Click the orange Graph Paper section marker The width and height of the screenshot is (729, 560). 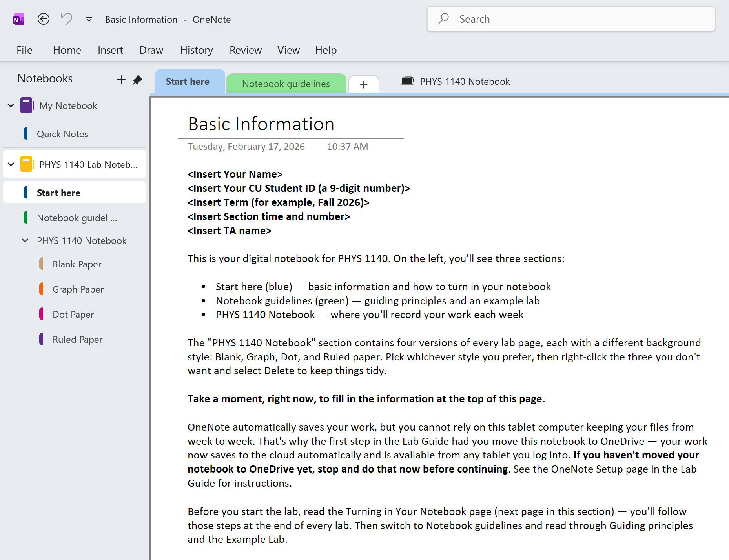click(41, 289)
